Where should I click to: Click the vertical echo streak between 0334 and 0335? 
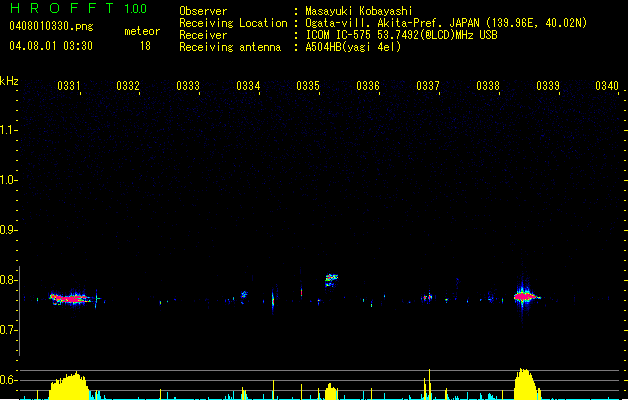273,300
